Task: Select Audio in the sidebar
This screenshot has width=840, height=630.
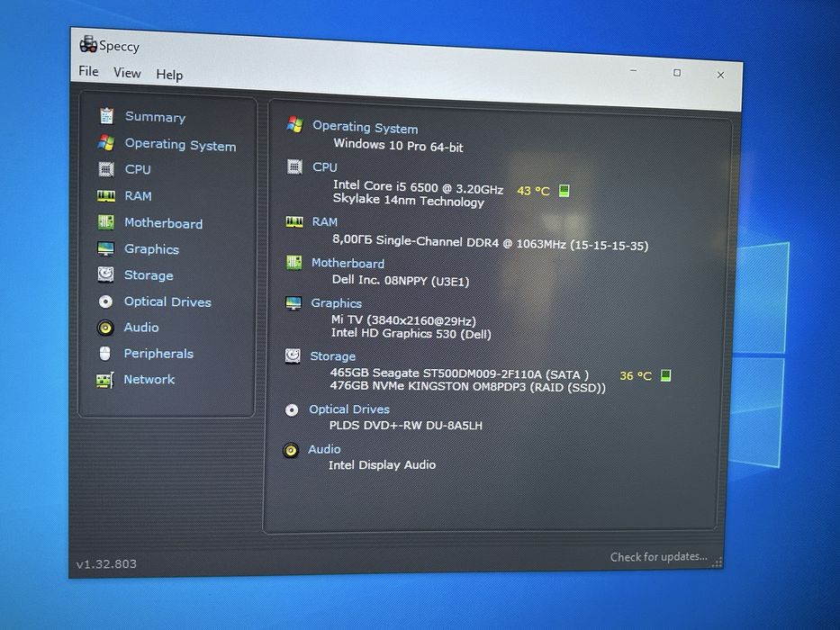Action: coord(140,328)
